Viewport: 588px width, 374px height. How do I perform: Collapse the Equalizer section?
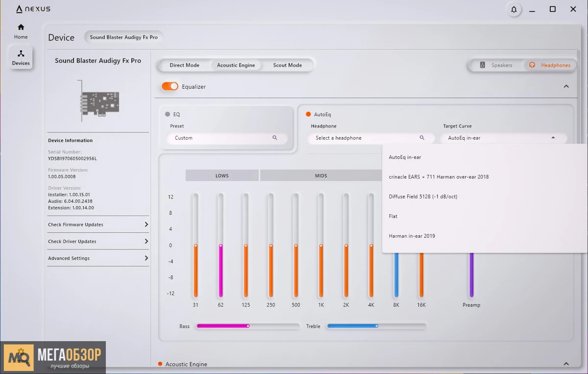[566, 86]
